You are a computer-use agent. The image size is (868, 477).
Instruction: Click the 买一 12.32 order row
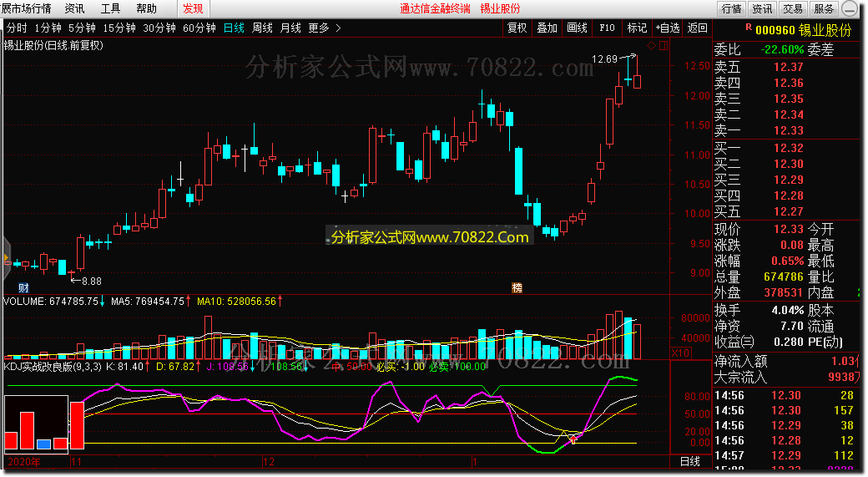click(x=786, y=149)
